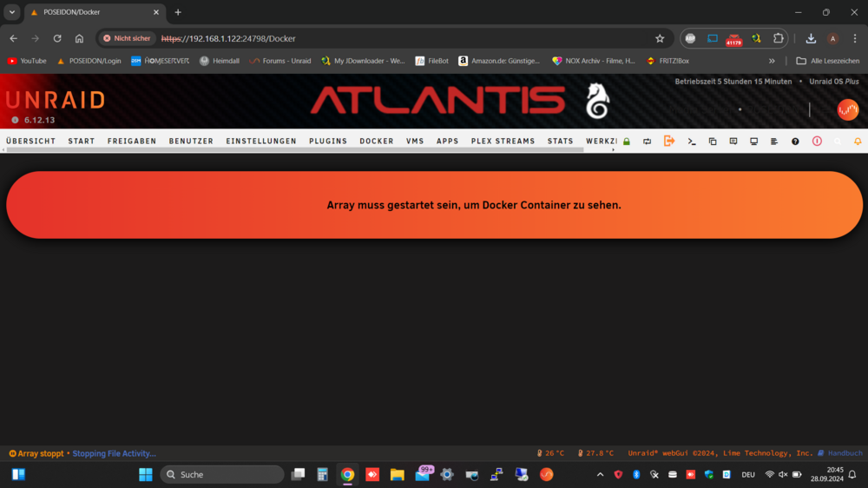Open the APPS menu tab
Image resolution: width=868 pixels, height=488 pixels.
point(447,142)
